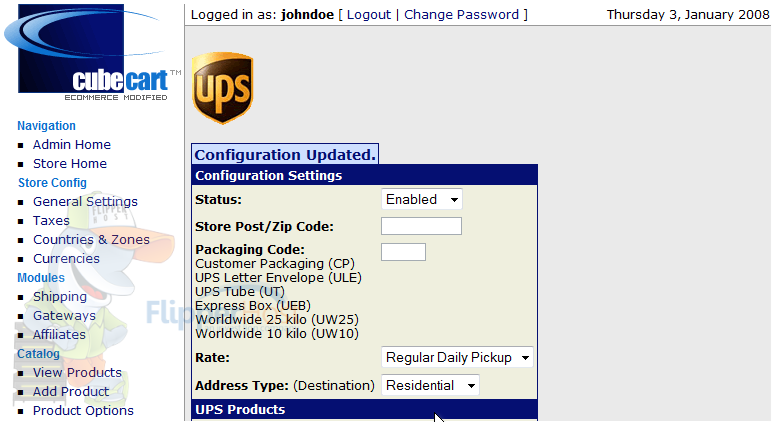Open General Settings
776x422 pixels.
click(85, 202)
